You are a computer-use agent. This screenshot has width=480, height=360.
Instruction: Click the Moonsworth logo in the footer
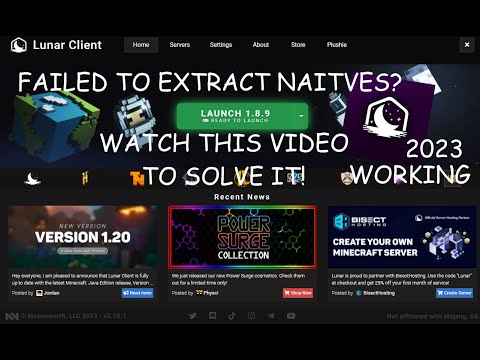click(12, 316)
